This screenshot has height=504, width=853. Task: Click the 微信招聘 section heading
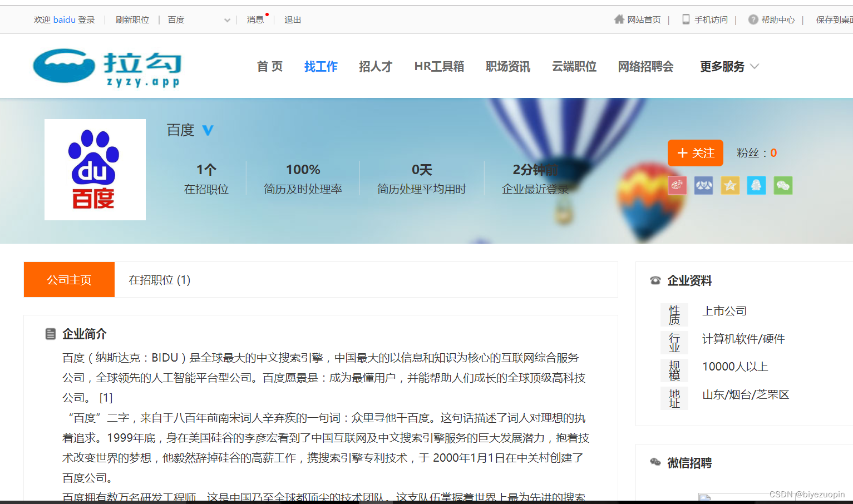689,463
